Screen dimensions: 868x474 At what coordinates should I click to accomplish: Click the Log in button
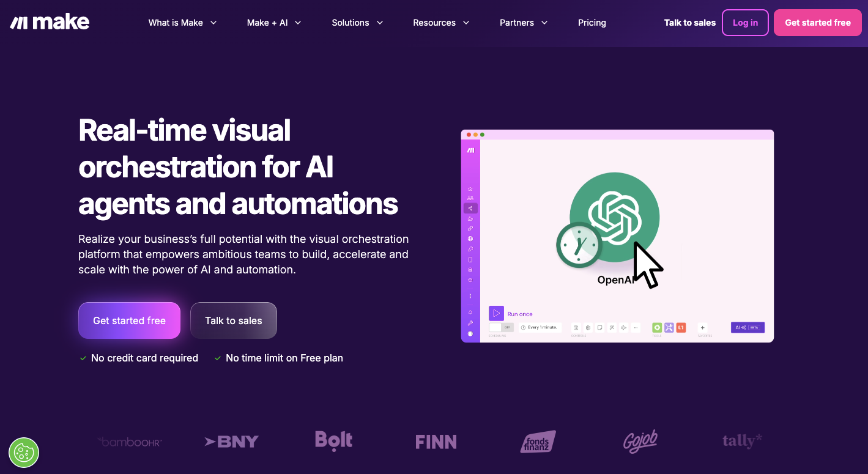[744, 23]
